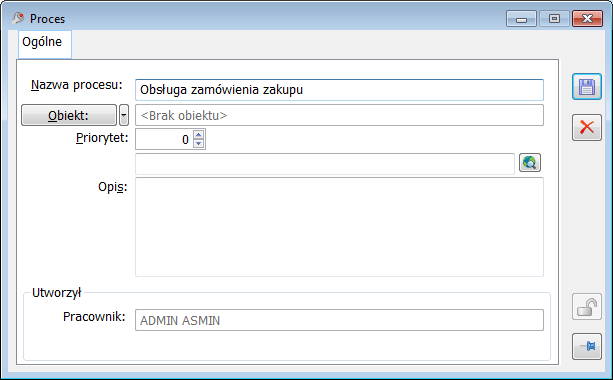
Task: Open the globe search icon beside URL field
Action: [x=530, y=163]
